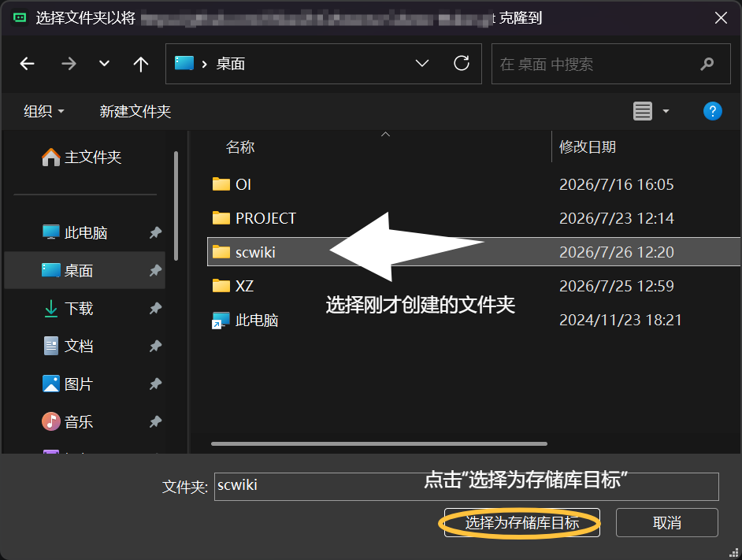The width and height of the screenshot is (742, 560).
Task: Go up one folder level
Action: [x=140, y=64]
